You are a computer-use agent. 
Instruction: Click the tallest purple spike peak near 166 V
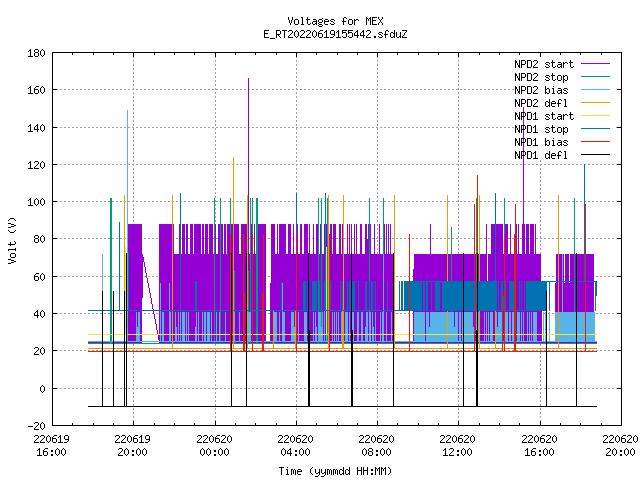(x=248, y=79)
